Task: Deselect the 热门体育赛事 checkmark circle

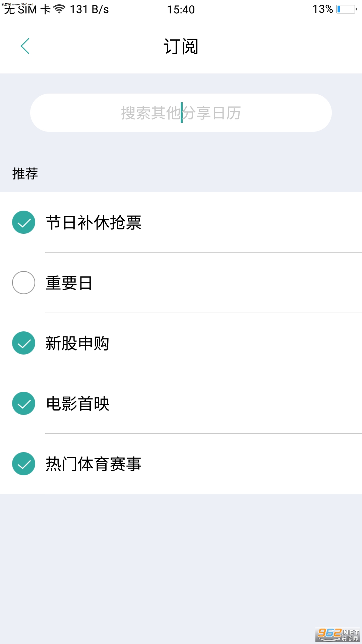Action: [24, 464]
